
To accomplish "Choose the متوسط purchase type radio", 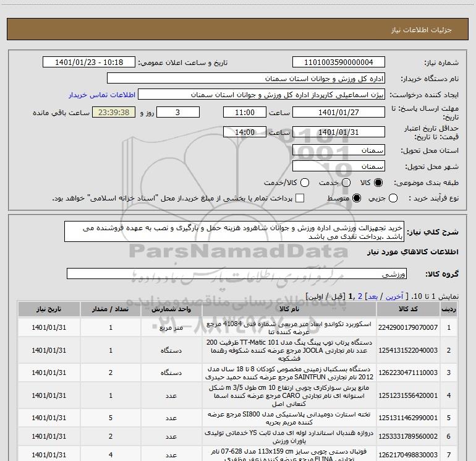I will (357, 198).
